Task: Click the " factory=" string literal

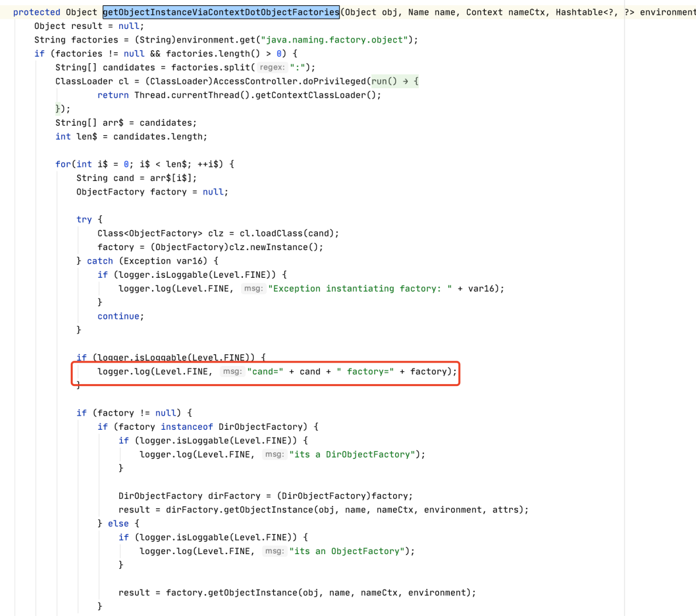Action: pos(365,371)
